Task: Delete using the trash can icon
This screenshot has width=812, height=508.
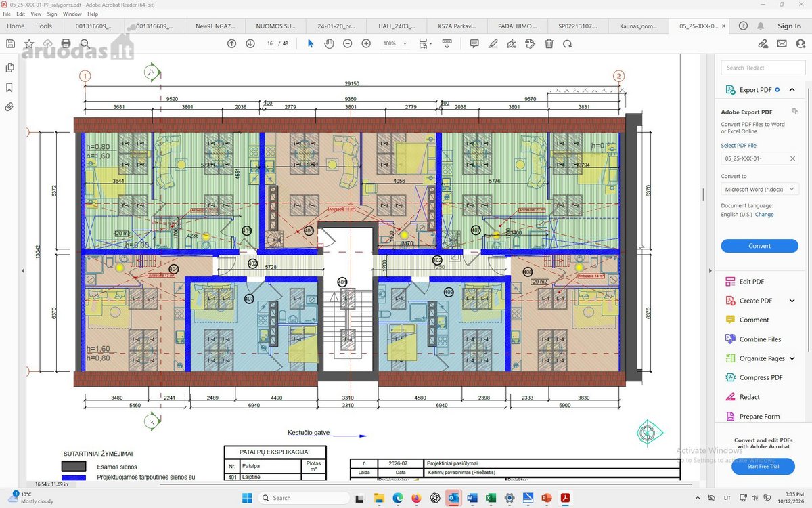Action: (549, 43)
